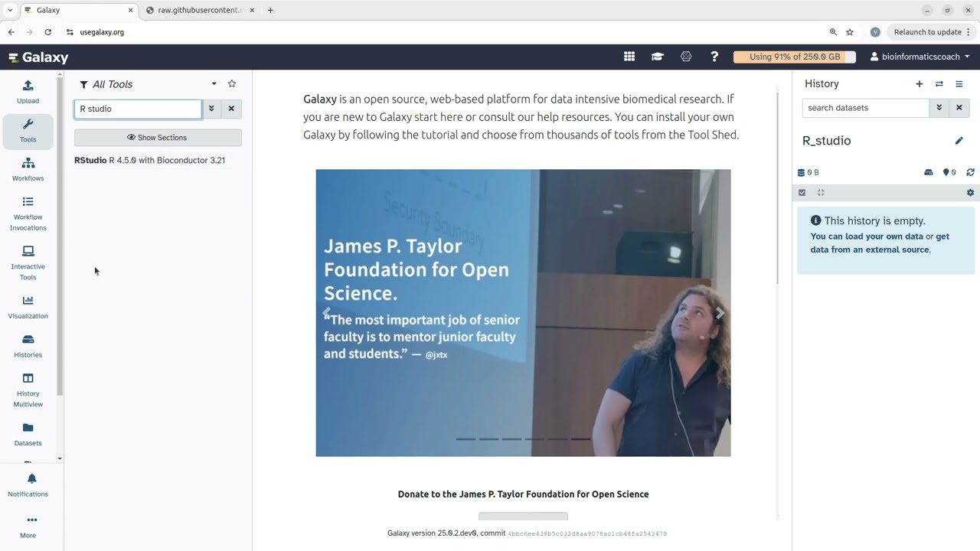Open History Multiview
The height and width of the screenshot is (551, 980).
28,390
